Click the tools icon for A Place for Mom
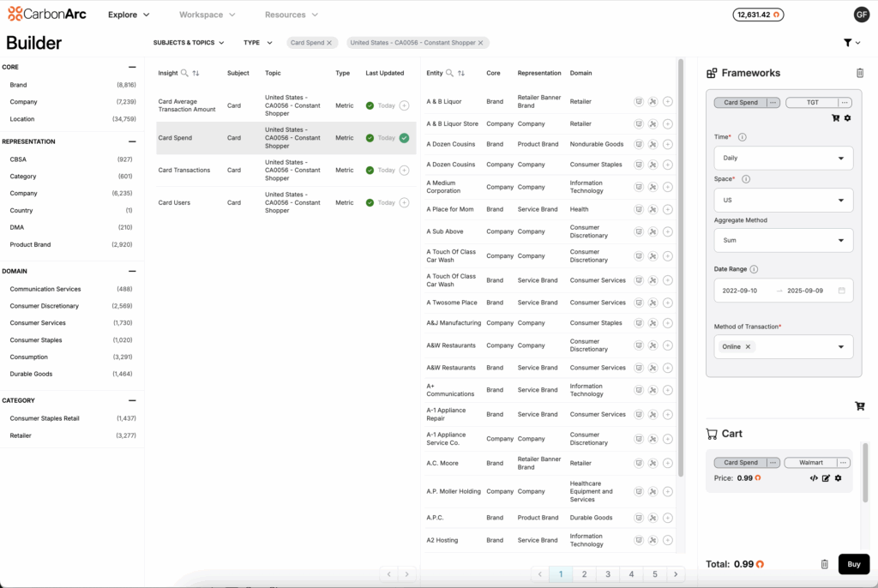The height and width of the screenshot is (588, 878). tap(652, 209)
